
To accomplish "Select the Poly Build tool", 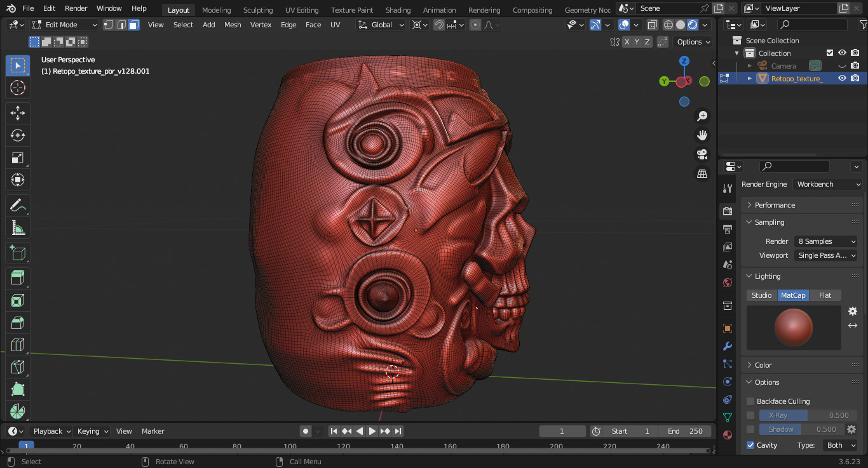I will [18, 389].
